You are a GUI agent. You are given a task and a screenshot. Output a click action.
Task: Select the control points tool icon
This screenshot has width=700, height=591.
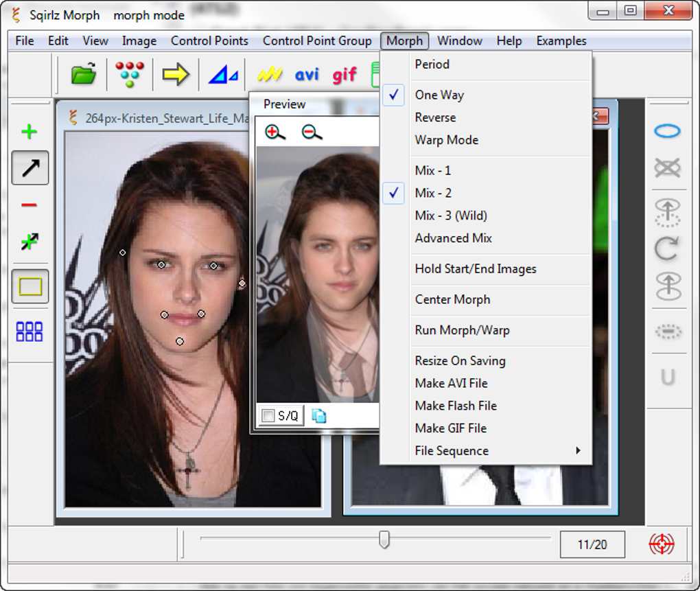point(128,73)
